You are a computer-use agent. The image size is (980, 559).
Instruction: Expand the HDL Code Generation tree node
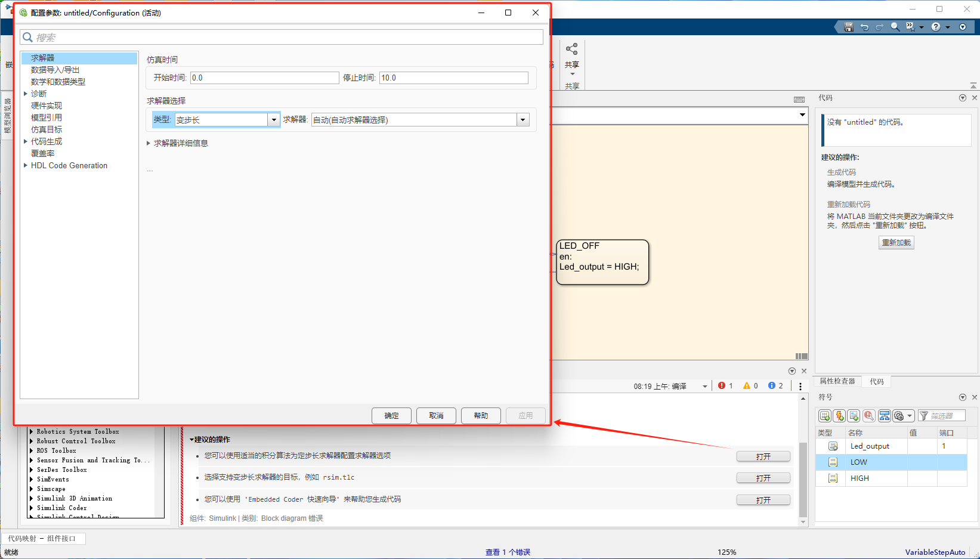[26, 165]
